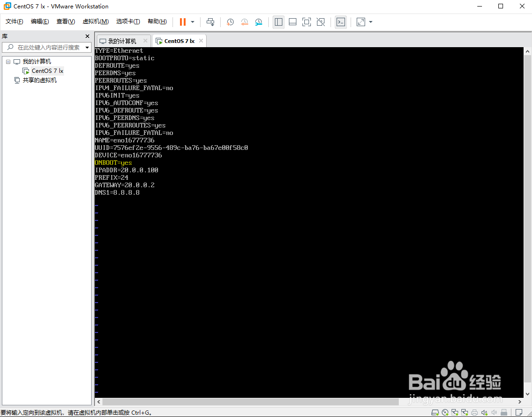
Task: Click the sound device status icon
Action: 485,413
